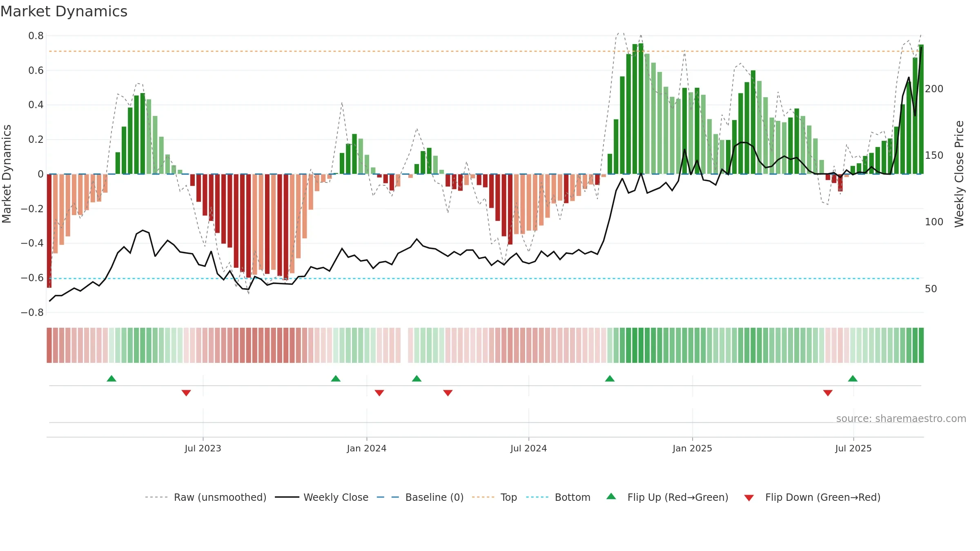Image resolution: width=980 pixels, height=551 pixels.
Task: Toggle the Raw (unsmoothed) legend entry
Action: [x=206, y=497]
